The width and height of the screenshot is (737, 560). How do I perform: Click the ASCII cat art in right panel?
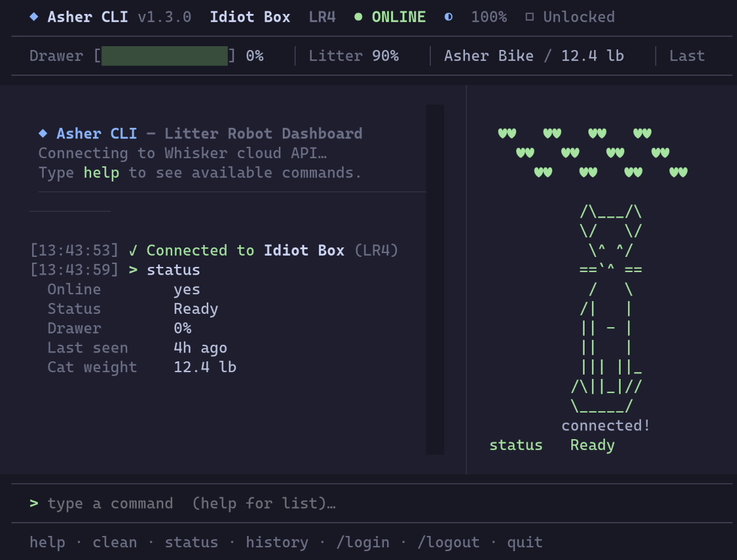pyautogui.click(x=606, y=308)
